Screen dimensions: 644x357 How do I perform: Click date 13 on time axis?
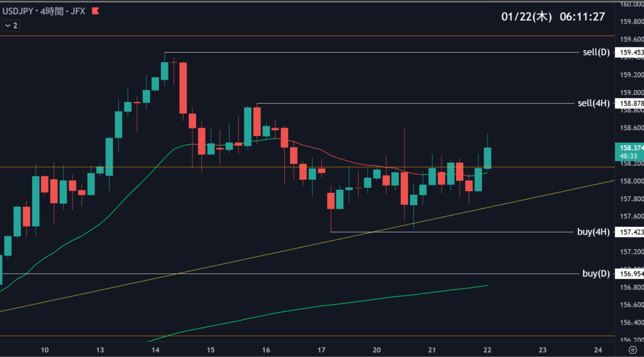100,349
